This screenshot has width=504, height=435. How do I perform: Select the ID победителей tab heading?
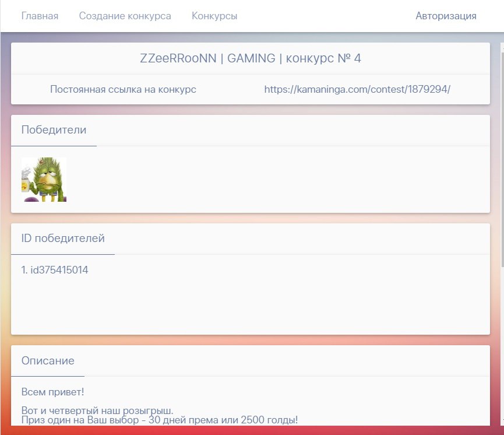[63, 238]
